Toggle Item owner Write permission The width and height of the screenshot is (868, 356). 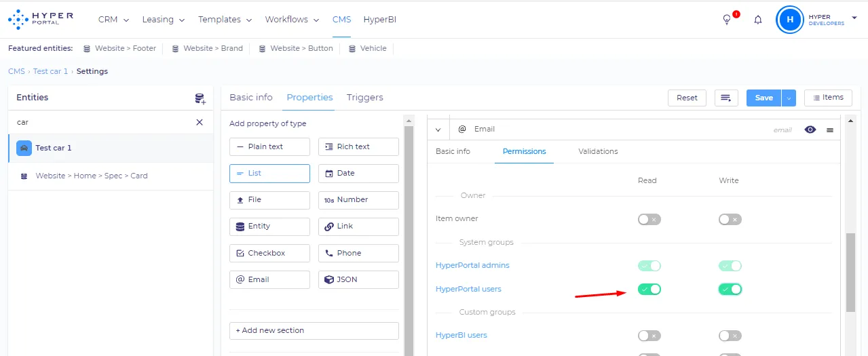[730, 220]
